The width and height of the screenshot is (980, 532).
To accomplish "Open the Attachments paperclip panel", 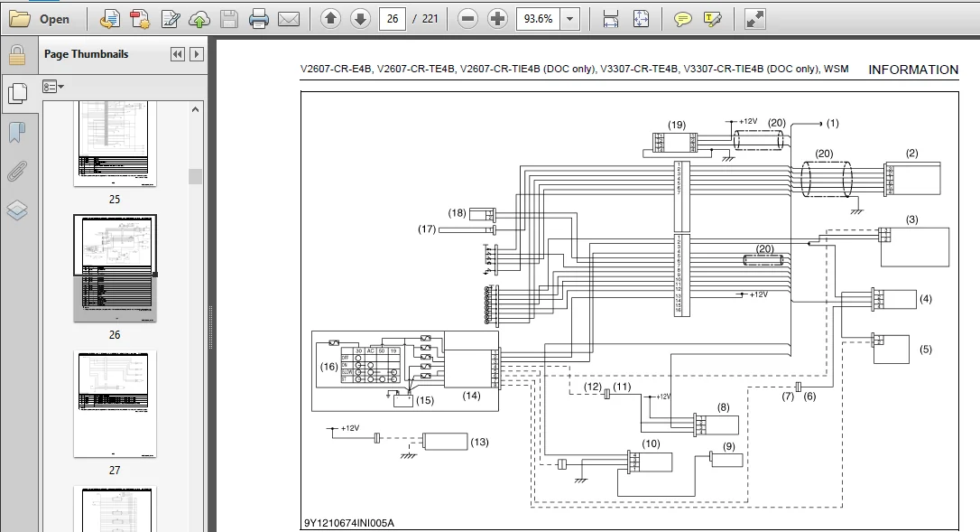I will coord(17,171).
